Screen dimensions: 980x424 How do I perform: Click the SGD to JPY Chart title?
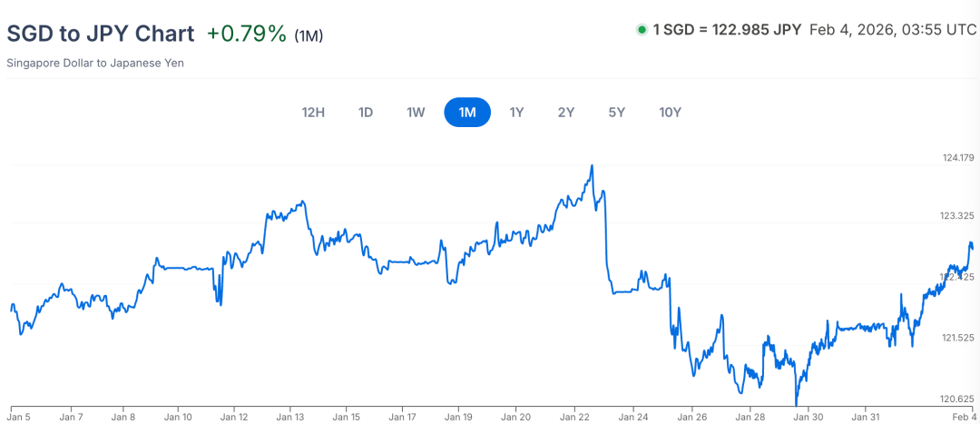[101, 34]
